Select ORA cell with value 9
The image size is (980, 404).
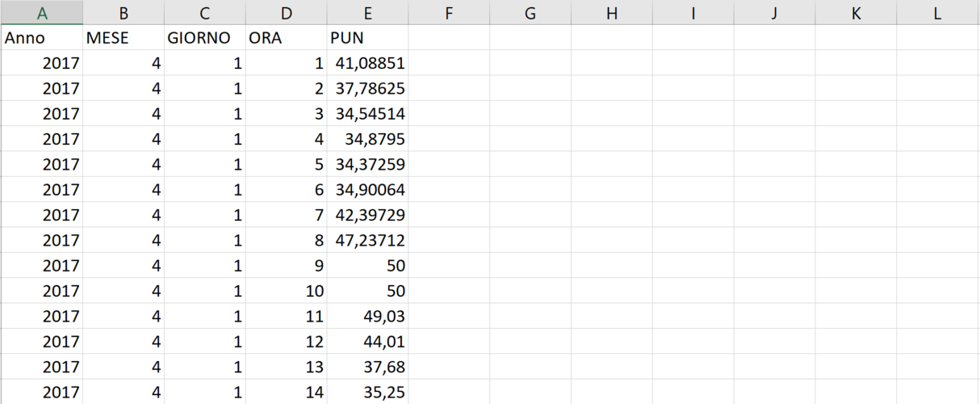(287, 266)
